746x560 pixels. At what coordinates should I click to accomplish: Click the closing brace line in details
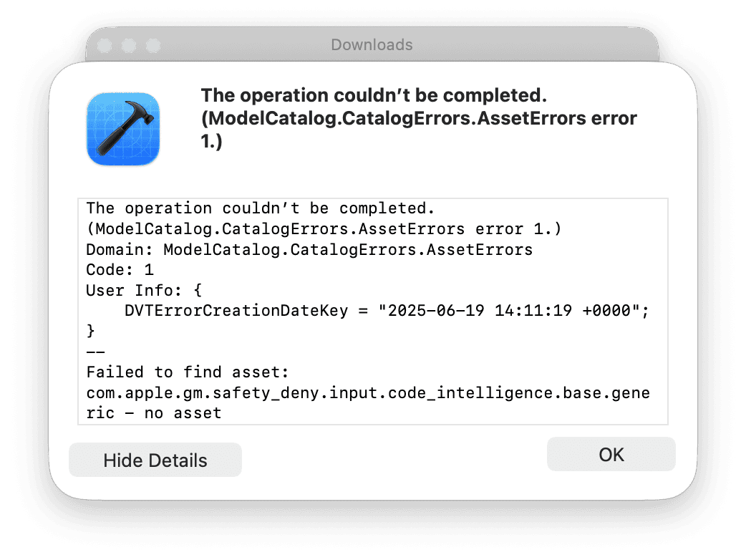pos(90,331)
